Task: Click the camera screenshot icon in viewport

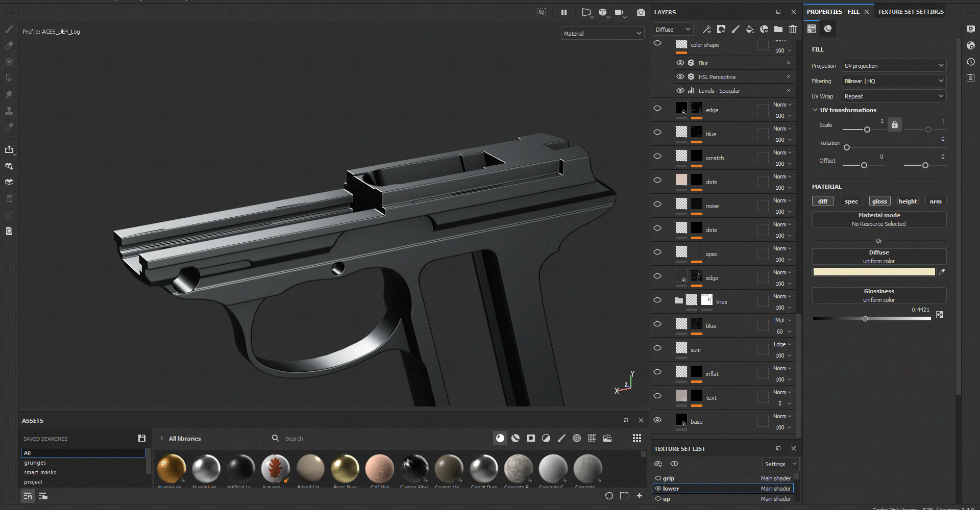Action: click(641, 12)
